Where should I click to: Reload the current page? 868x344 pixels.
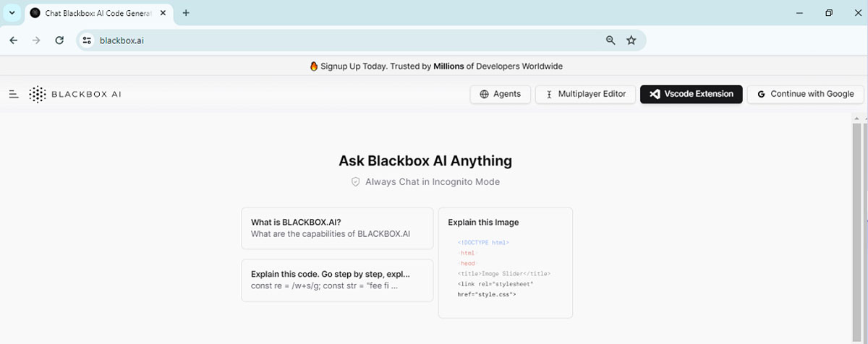coord(59,40)
